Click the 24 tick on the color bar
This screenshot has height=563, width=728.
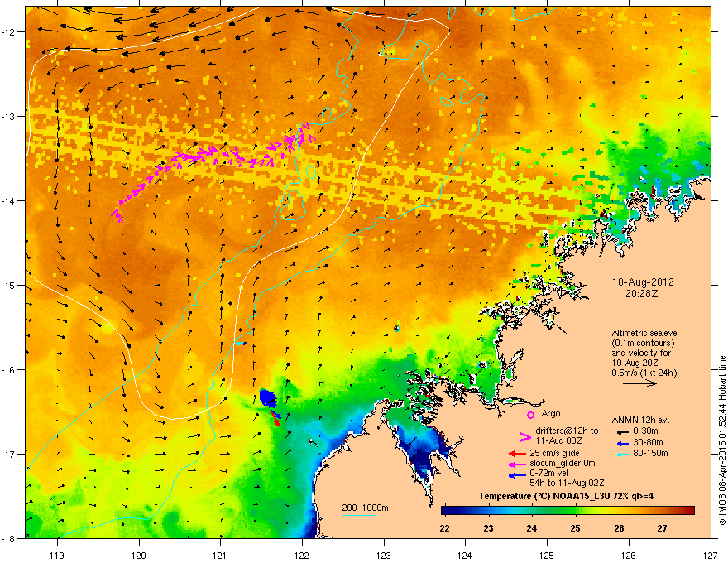coord(532,528)
